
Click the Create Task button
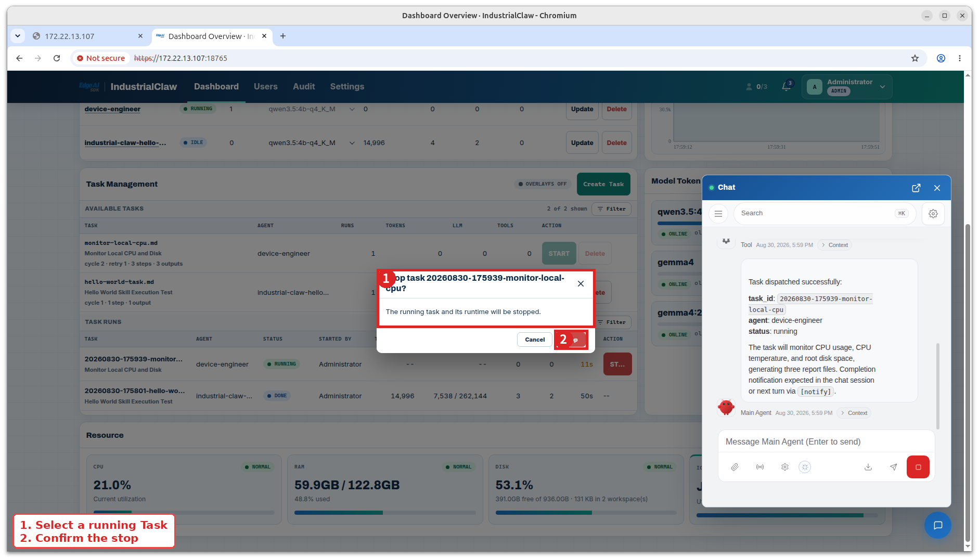pyautogui.click(x=603, y=184)
